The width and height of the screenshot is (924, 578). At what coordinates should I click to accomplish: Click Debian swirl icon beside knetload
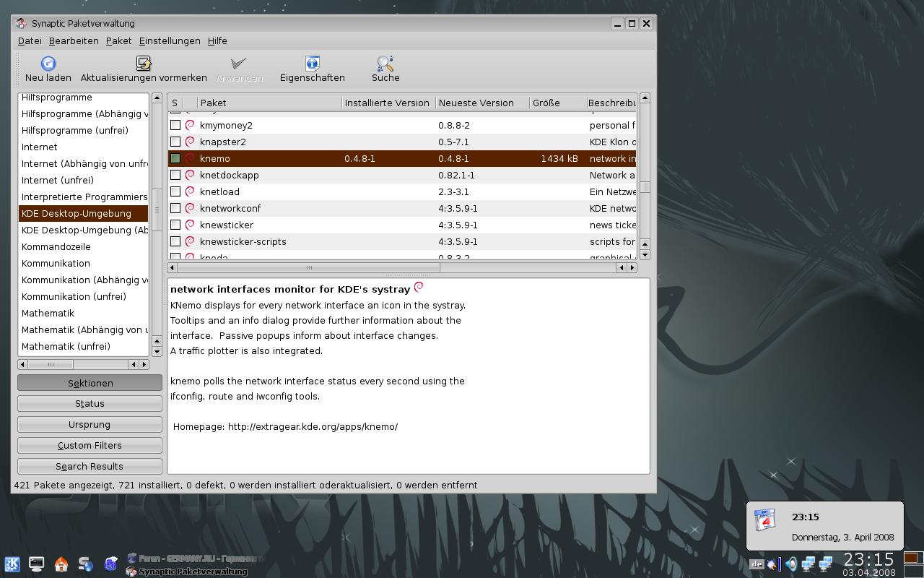pos(191,191)
